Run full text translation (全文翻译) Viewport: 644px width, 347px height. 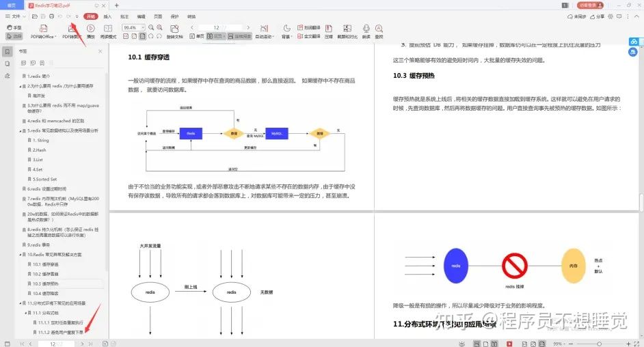coord(309,36)
